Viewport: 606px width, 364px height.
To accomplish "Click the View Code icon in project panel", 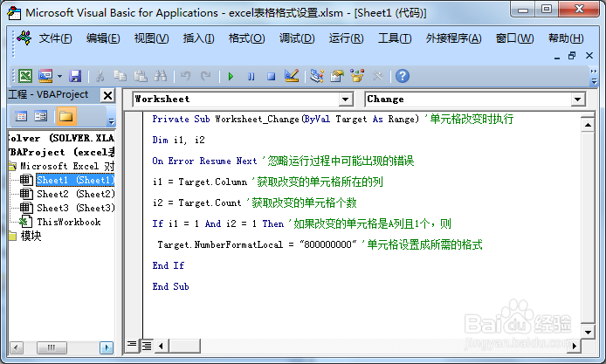I will click(21, 116).
